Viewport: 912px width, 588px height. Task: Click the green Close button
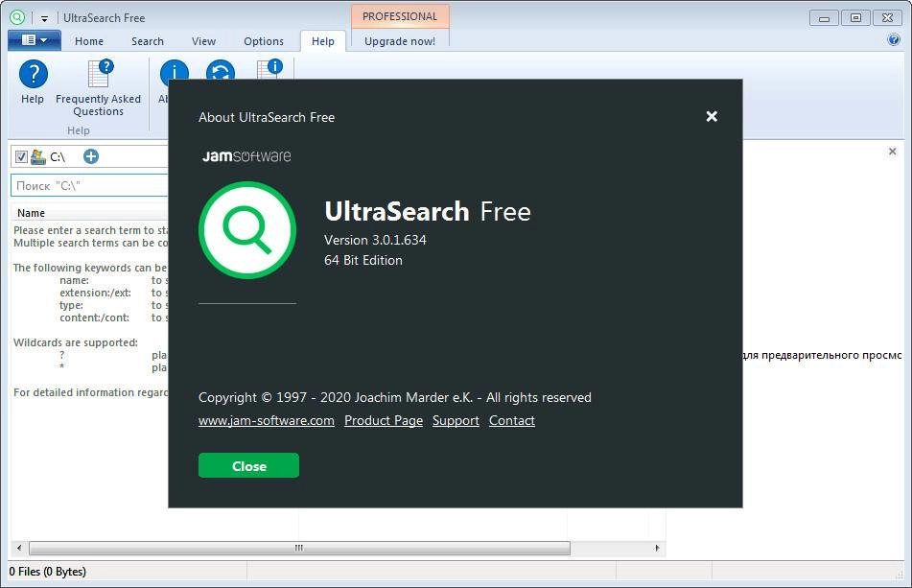[x=248, y=465]
